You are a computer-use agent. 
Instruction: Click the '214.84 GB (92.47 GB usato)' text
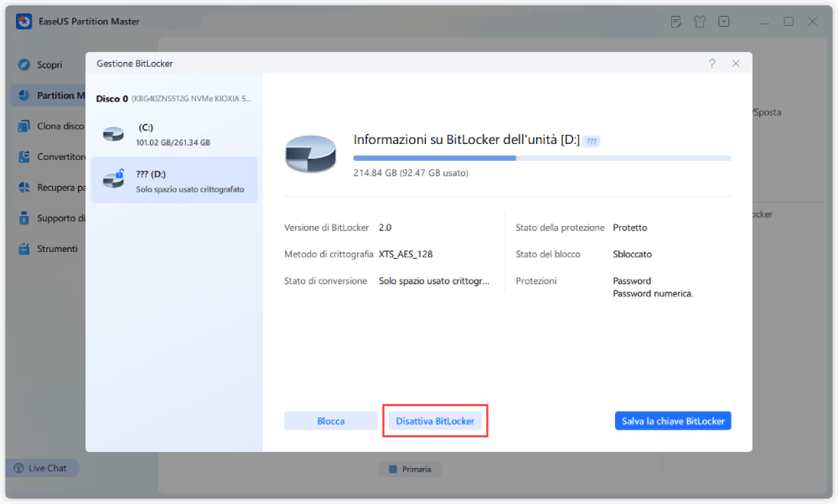click(411, 173)
